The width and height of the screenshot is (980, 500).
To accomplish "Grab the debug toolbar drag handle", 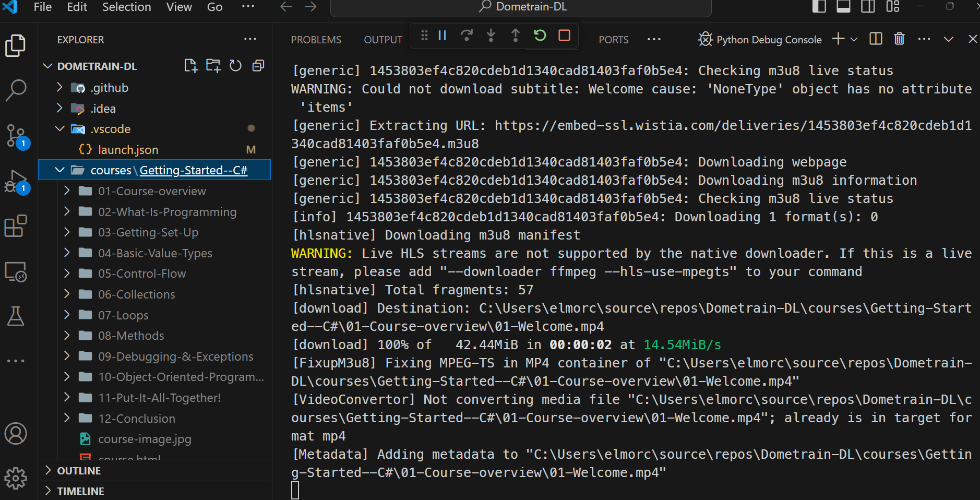I will [x=424, y=35].
